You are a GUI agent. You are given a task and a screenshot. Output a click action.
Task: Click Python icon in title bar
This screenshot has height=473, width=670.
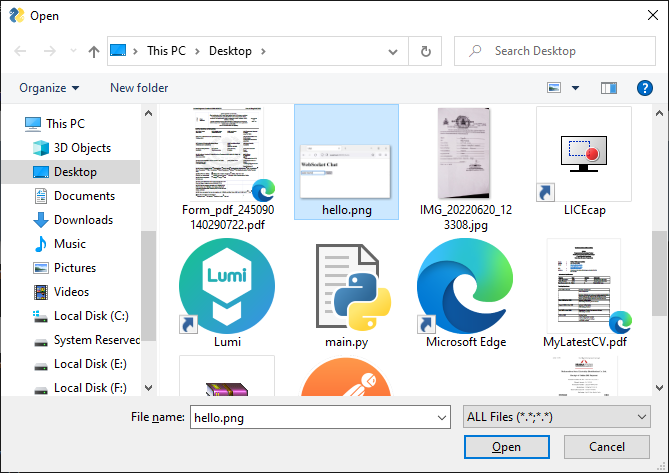click(x=17, y=15)
